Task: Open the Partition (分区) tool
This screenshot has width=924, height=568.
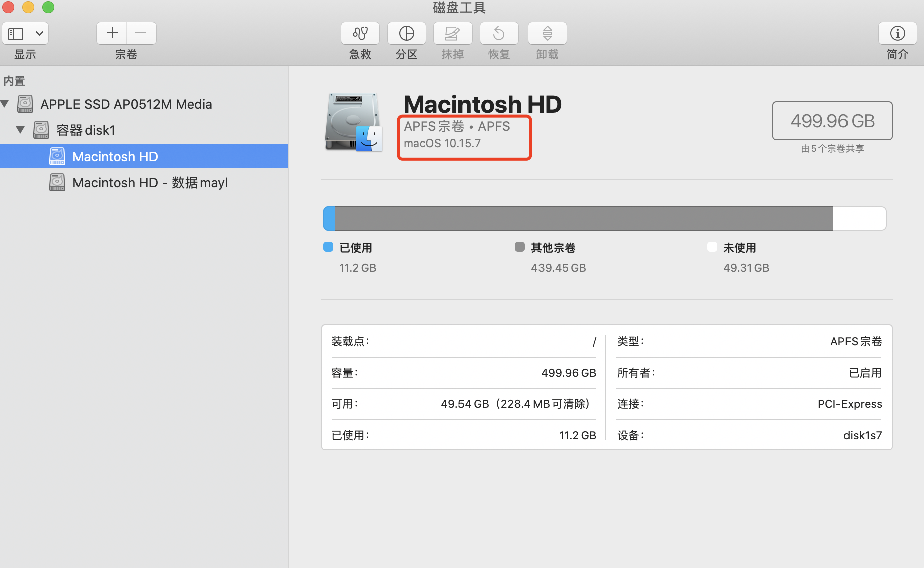Action: [407, 33]
